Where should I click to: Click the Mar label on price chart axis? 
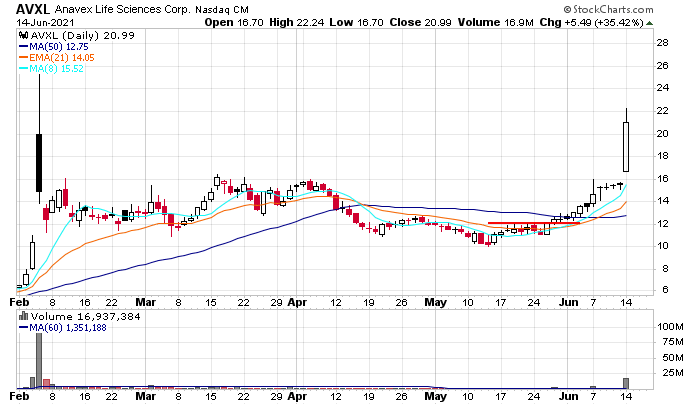pyautogui.click(x=146, y=303)
